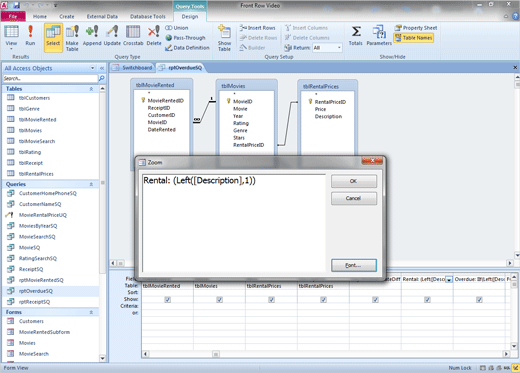Run the query with the Run icon
The height and width of the screenshot is (373, 520).
tap(30, 36)
